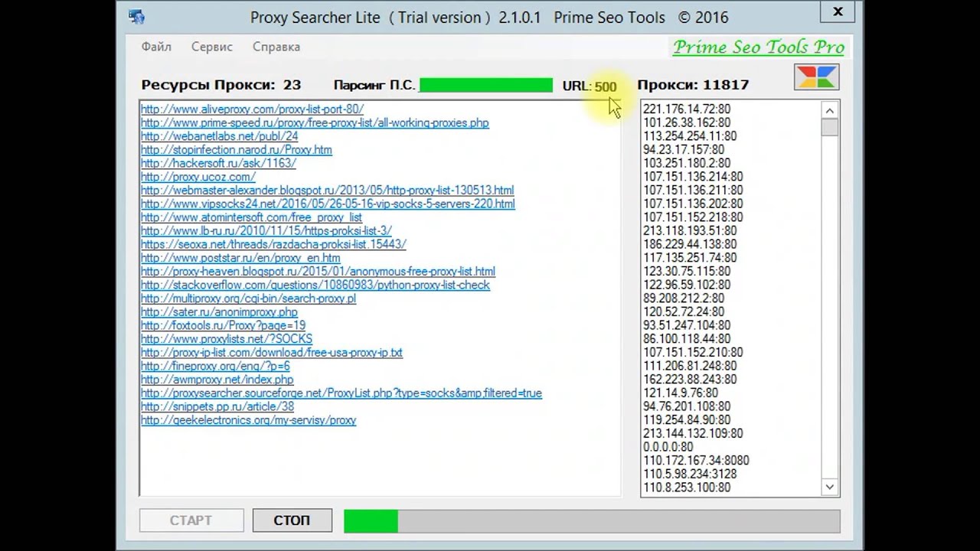980x551 pixels.
Task: Open proxy-heaven.blogspot.ru anonymous proxy link
Action: click(318, 272)
